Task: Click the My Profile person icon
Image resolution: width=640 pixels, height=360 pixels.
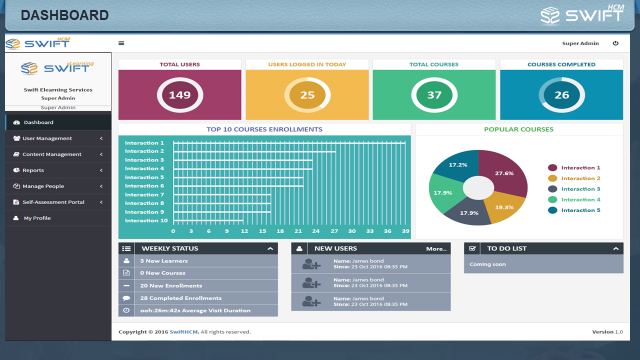Action: click(x=16, y=218)
